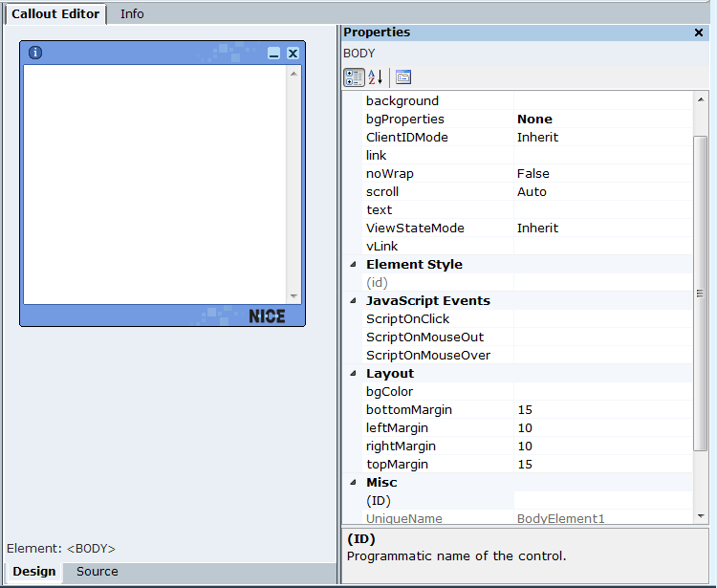Sort properties with the Alphabetical icon
Viewport: 717px width, 588px height.
376,77
